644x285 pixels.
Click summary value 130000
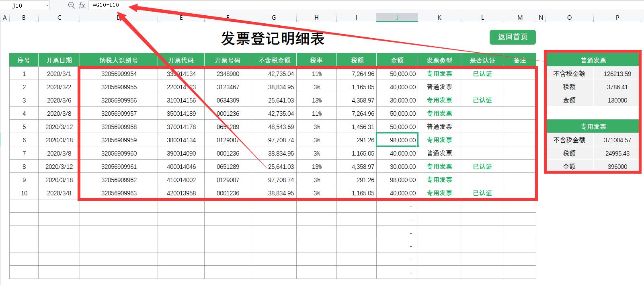pyautogui.click(x=617, y=100)
